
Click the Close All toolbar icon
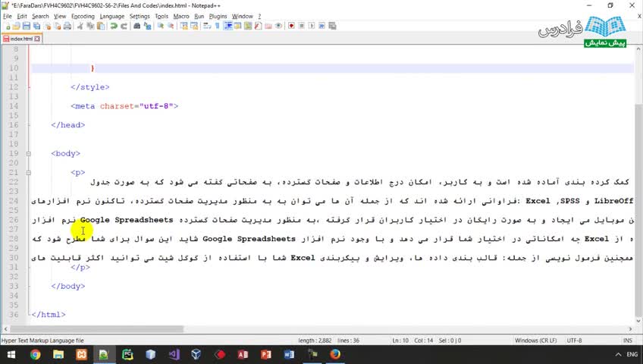pyautogui.click(x=58, y=26)
